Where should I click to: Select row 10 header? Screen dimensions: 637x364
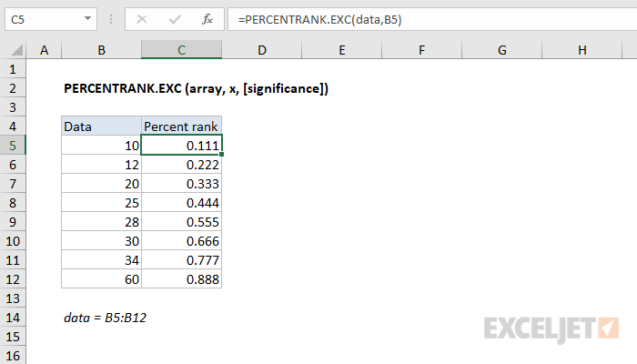pos(13,241)
